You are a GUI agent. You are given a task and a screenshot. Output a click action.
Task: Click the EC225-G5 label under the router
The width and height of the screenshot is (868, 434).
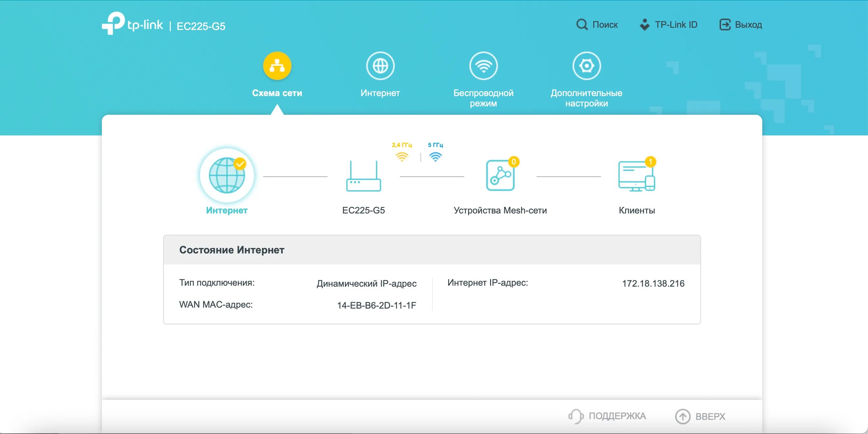coord(364,210)
